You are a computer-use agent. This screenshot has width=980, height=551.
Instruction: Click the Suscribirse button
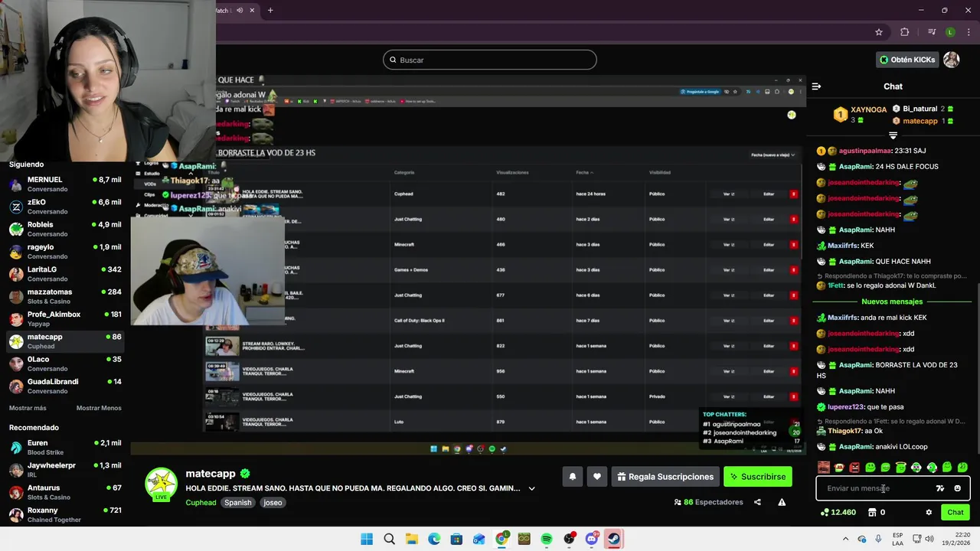[757, 477]
